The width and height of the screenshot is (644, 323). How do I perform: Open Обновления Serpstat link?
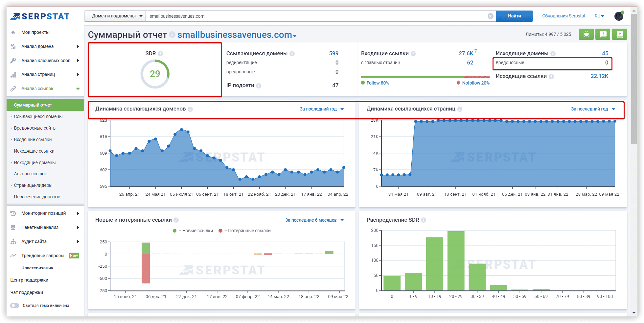pos(564,16)
